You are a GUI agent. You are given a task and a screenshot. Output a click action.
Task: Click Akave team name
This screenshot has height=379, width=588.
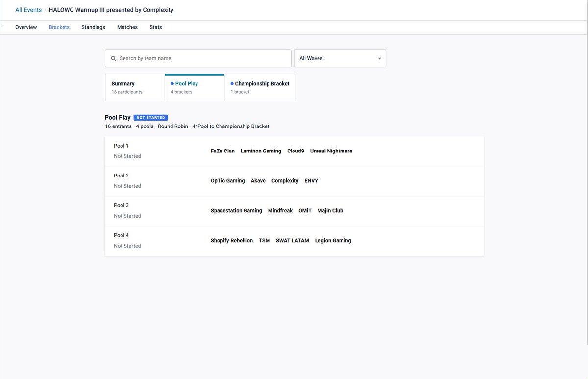258,181
